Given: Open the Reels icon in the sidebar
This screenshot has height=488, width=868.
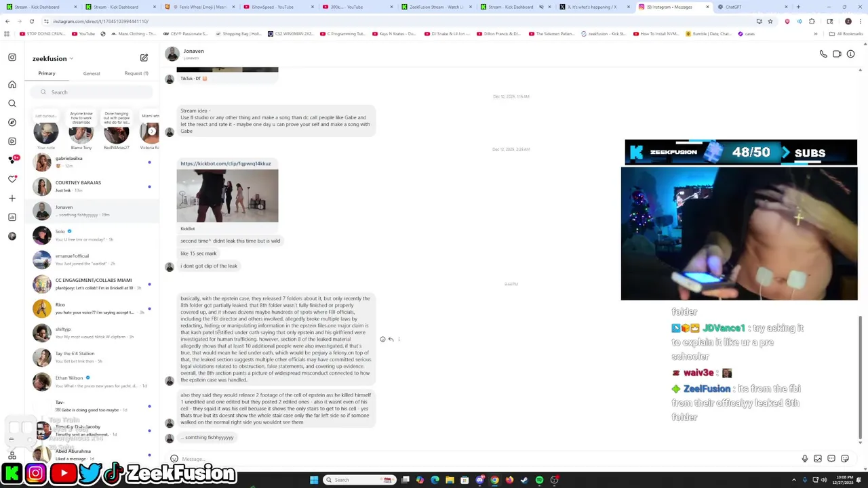Looking at the screenshot, I should click(12, 142).
